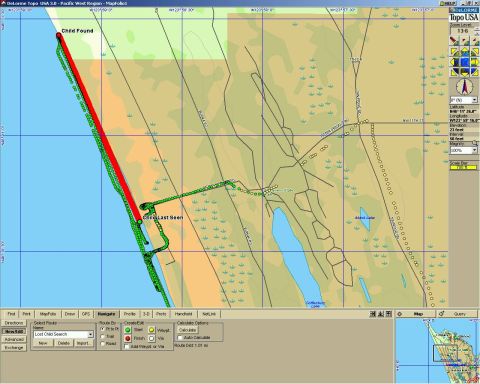Pan map south with down arrow
480x384 pixels.
(x=464, y=72)
